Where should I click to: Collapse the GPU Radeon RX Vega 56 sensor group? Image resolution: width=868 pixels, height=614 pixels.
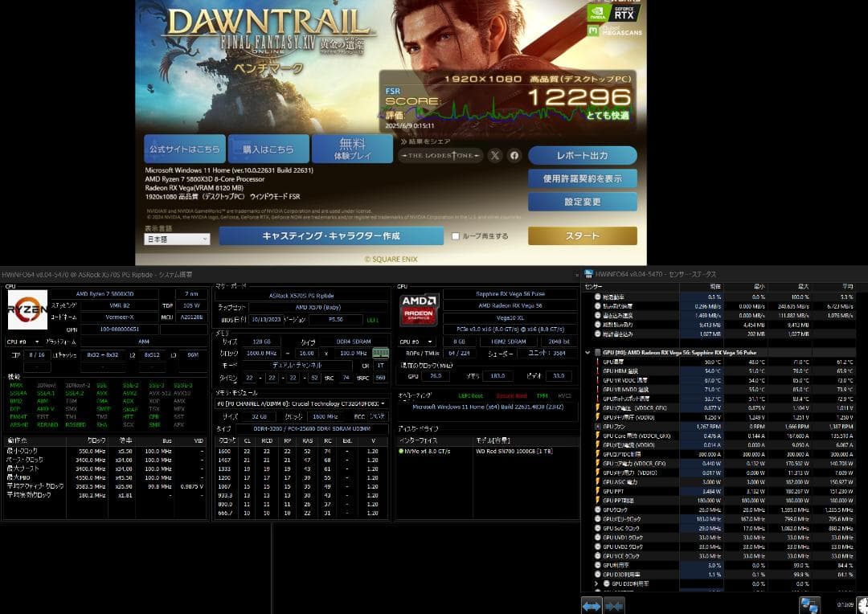[x=588, y=352]
